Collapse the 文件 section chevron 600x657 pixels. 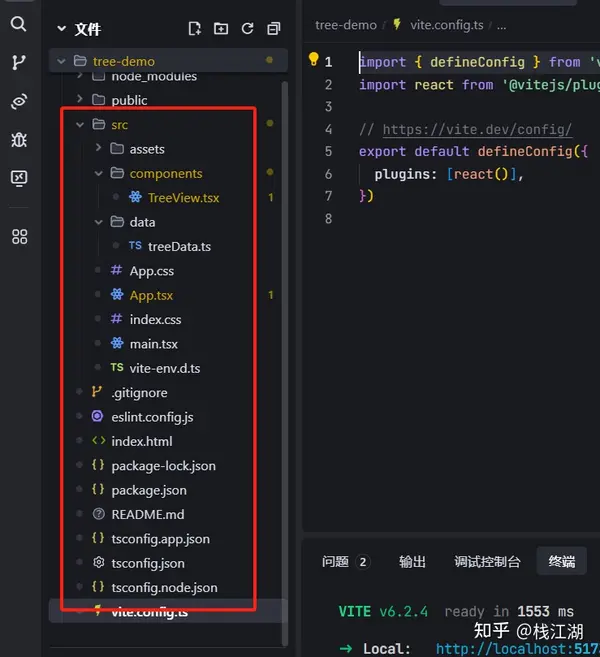pyautogui.click(x=62, y=28)
